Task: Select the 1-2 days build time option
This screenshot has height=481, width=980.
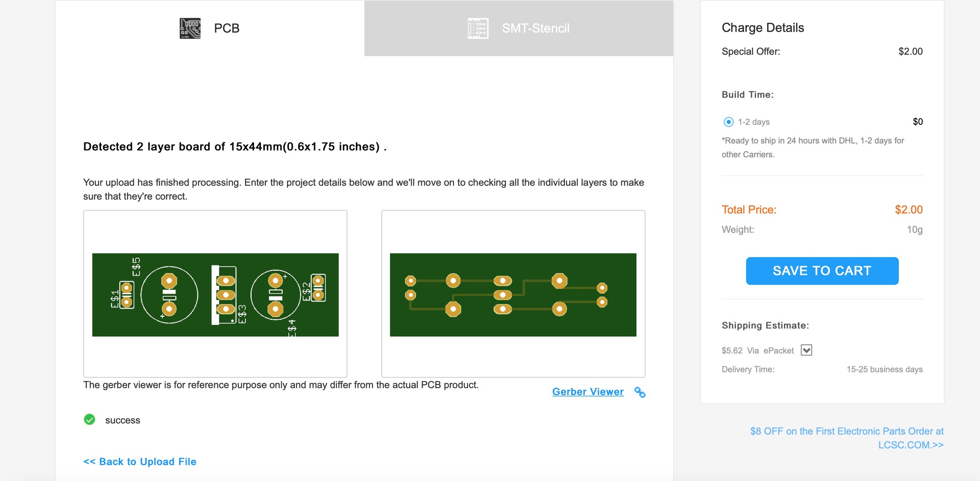Action: tap(728, 122)
